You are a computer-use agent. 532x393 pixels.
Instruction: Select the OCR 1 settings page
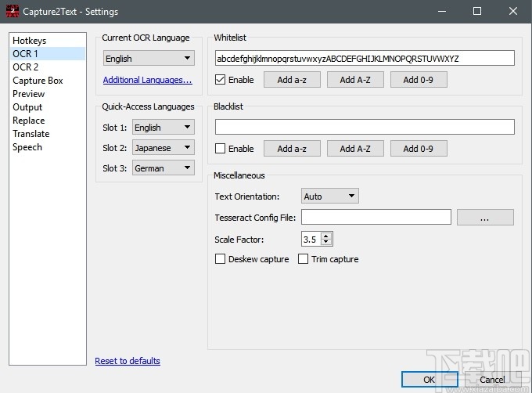[48, 53]
